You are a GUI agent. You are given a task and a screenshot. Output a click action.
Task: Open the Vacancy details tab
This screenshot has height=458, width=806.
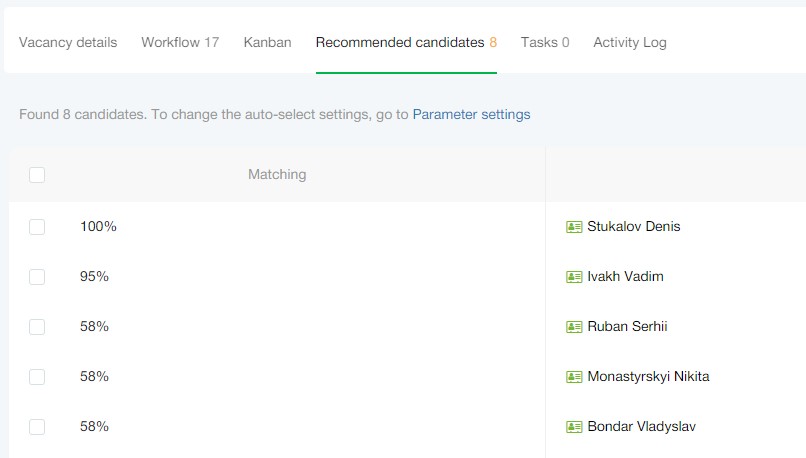click(x=68, y=43)
